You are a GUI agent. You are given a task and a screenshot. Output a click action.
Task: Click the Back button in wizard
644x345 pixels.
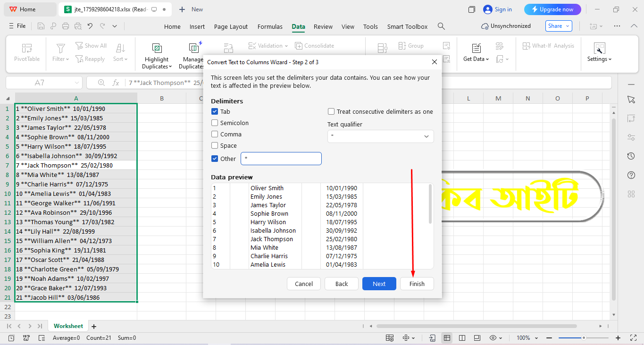[x=342, y=284]
